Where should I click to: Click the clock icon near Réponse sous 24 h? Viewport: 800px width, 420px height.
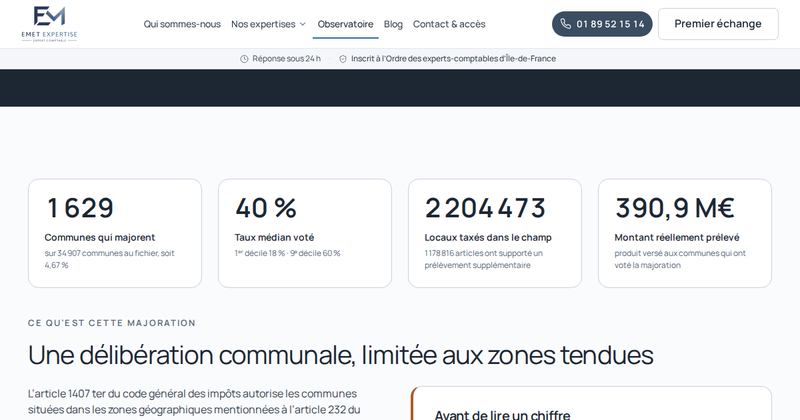tap(244, 59)
